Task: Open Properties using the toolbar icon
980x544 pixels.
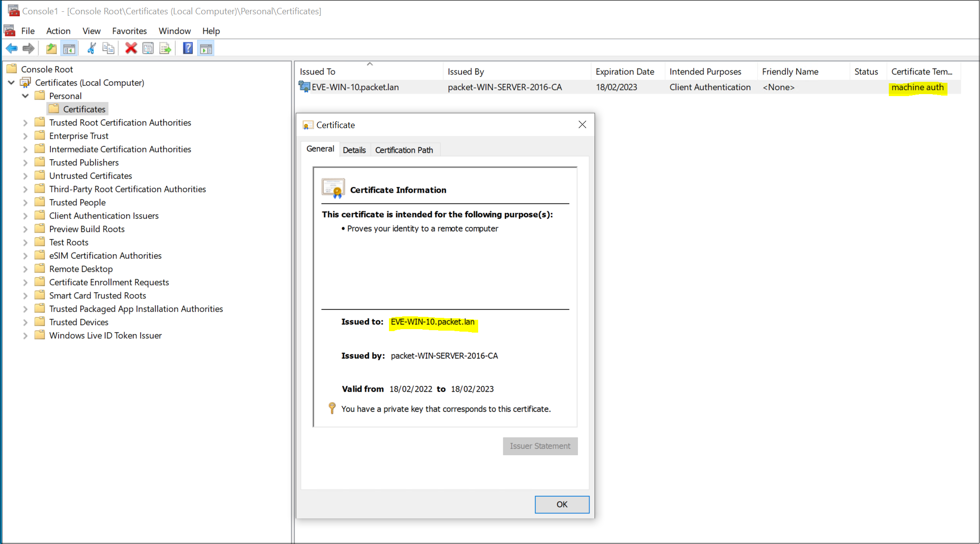Action: 148,48
